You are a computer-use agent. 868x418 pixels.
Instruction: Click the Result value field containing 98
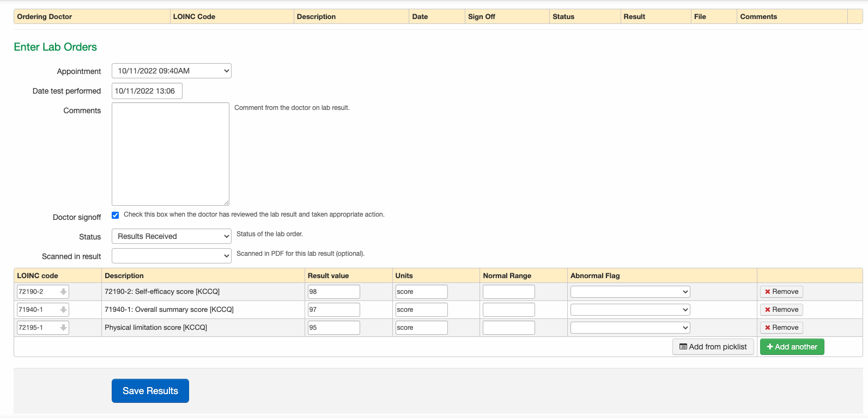coord(334,292)
